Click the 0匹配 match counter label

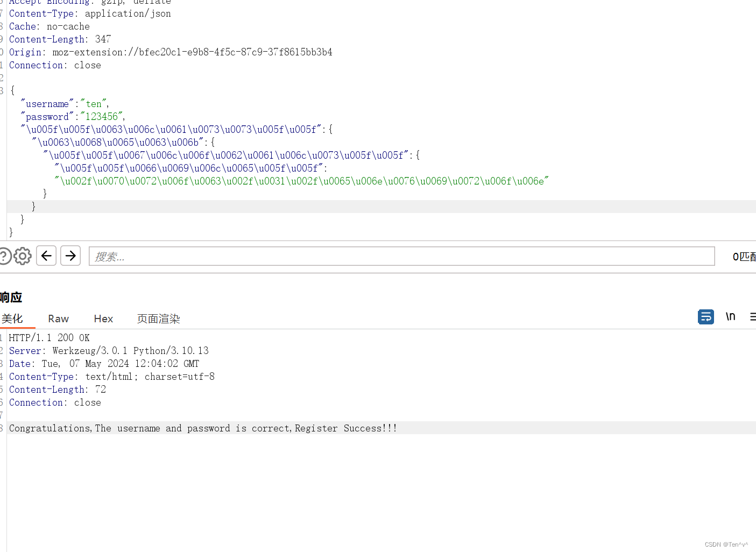(743, 257)
